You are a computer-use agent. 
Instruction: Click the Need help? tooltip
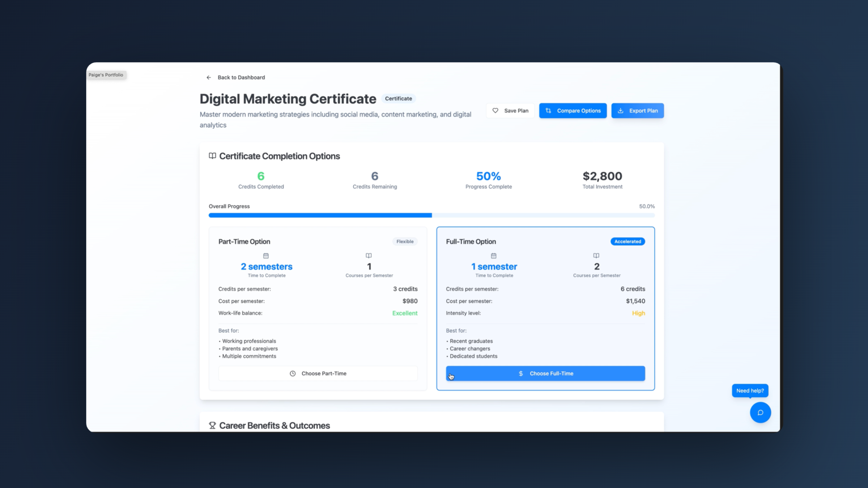click(x=750, y=390)
